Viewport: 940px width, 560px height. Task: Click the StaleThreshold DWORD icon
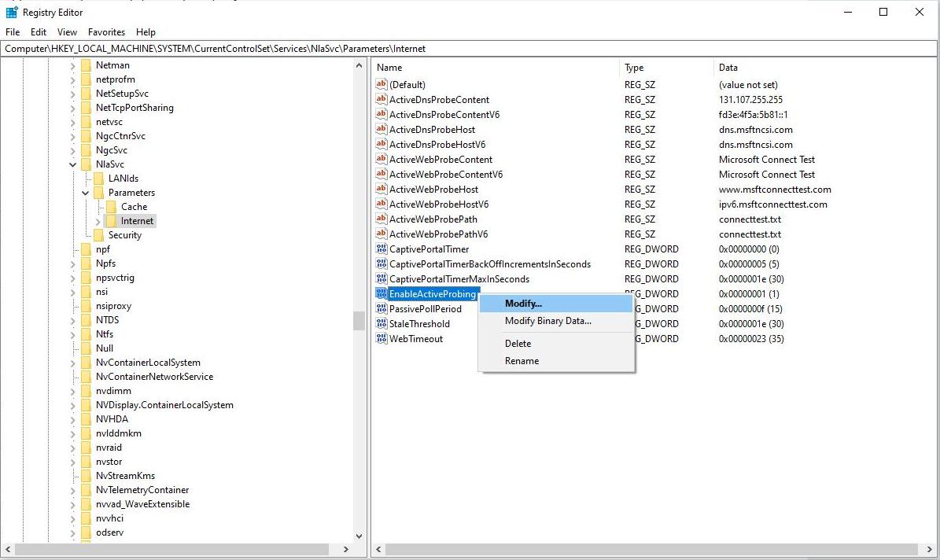click(382, 324)
